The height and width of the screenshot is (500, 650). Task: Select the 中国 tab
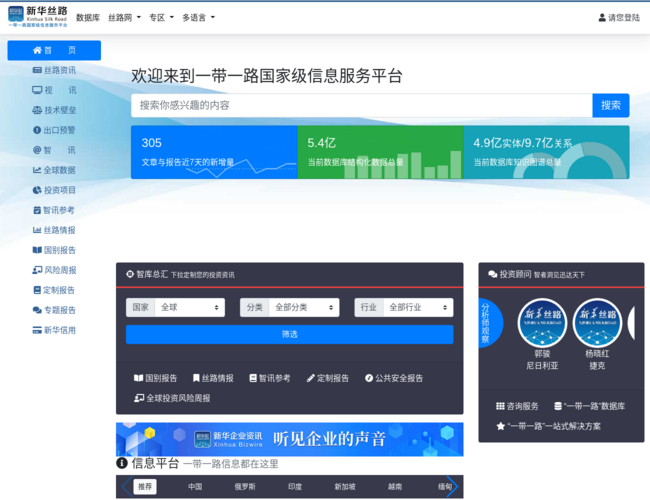click(195, 486)
